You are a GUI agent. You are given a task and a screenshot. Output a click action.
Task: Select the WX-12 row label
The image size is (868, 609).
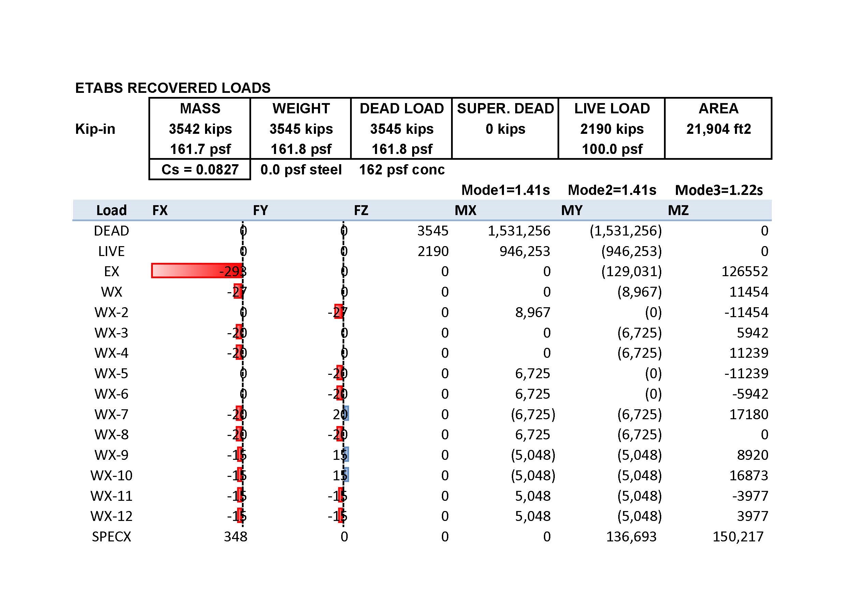pos(111,516)
